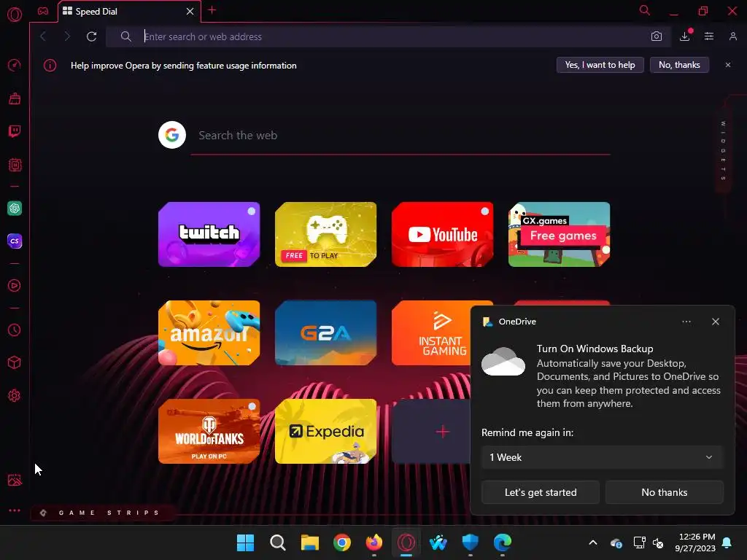Open Google Chrome from taskbar
This screenshot has height=560, width=747.
[342, 542]
